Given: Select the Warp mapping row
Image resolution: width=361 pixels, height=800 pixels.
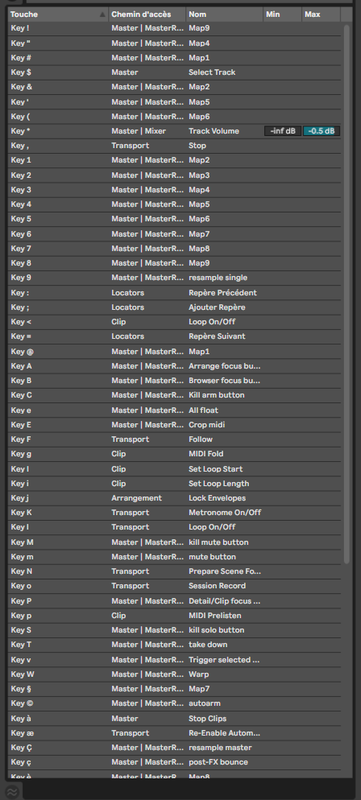Looking at the screenshot, I should (x=174, y=674).
